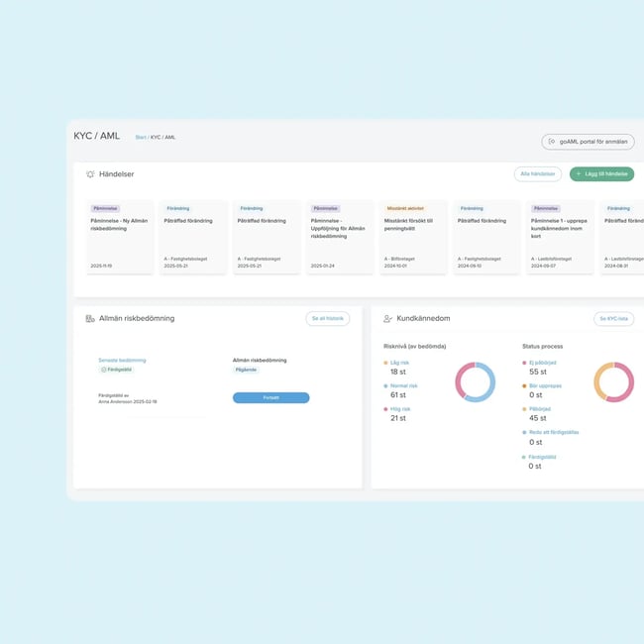644x644 pixels.
Task: Click the pink dot beside Hög risk
Action: tap(385, 409)
